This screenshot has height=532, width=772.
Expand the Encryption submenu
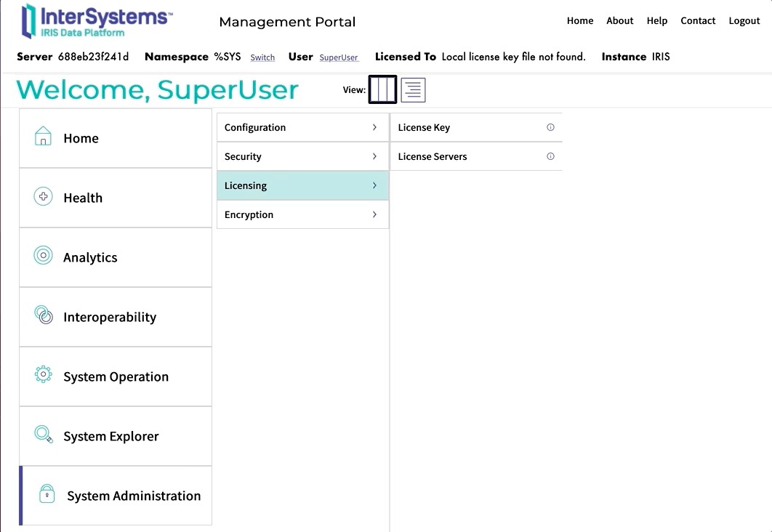point(374,214)
